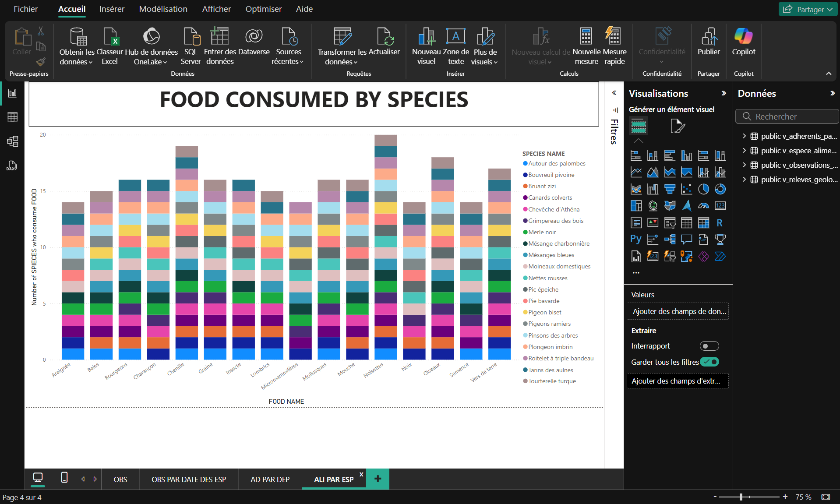840x504 pixels.
Task: Insert a Power Automate visual
Action: click(720, 257)
